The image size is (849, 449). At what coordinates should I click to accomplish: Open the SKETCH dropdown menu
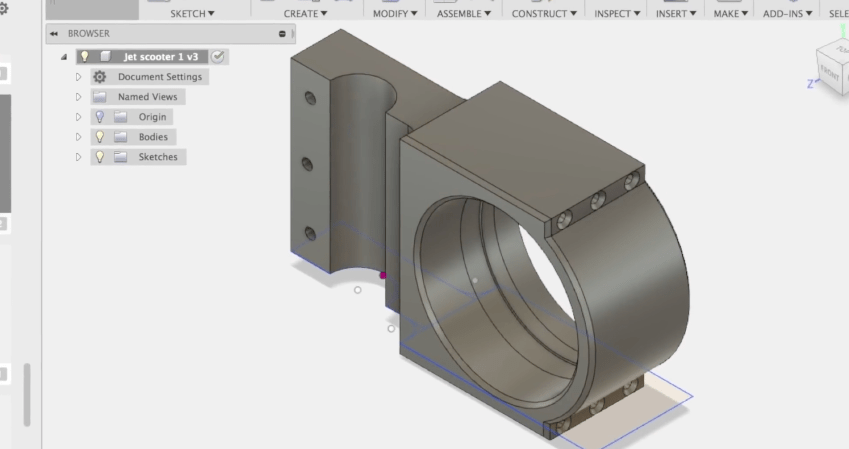point(192,14)
